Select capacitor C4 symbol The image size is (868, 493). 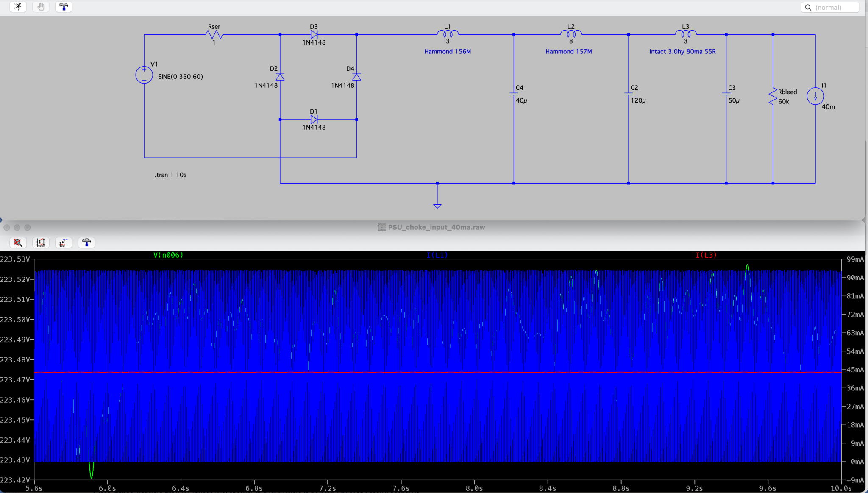[x=514, y=94]
